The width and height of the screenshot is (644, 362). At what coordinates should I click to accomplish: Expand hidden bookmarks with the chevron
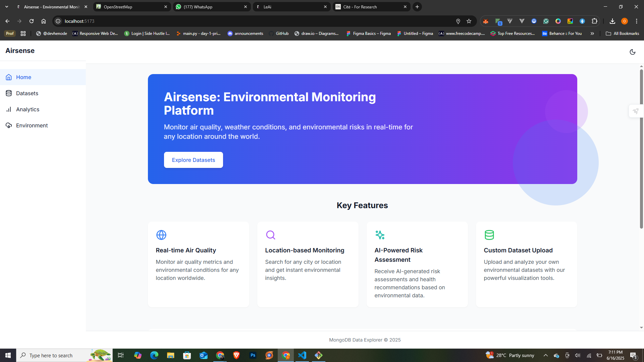pyautogui.click(x=592, y=34)
